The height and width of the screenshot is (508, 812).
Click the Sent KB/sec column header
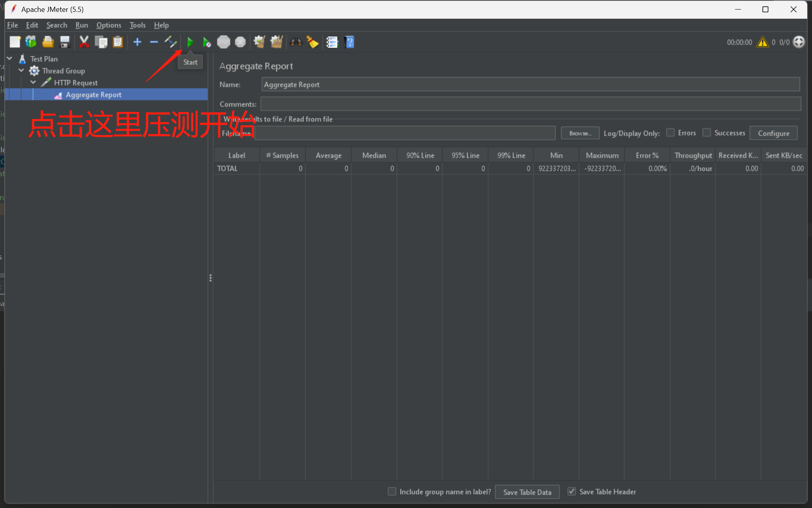[x=784, y=155]
